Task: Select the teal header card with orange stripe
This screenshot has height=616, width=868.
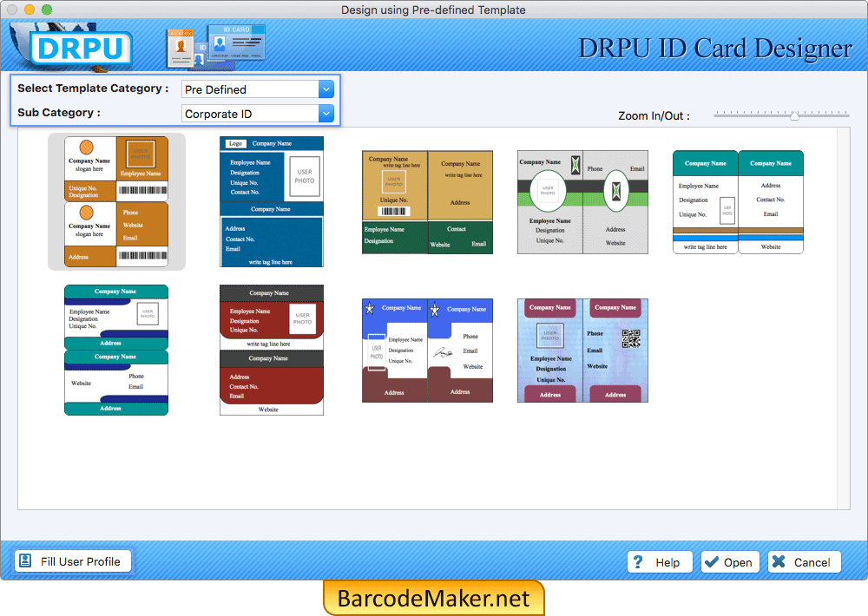Action: 738,202
